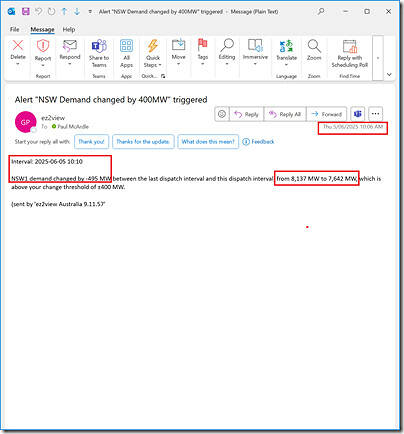Image resolution: width=404 pixels, height=434 pixels.
Task: Click the Zoom magnifier icon
Action: click(x=314, y=46)
